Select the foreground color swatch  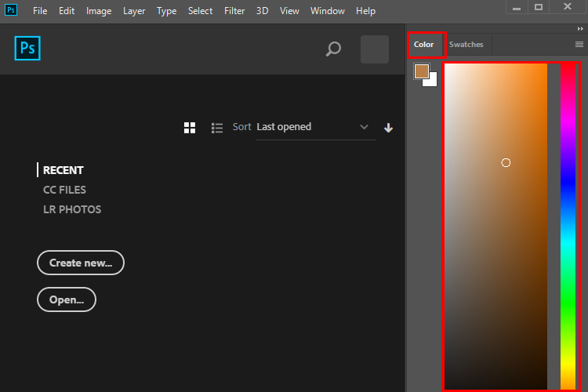click(422, 71)
